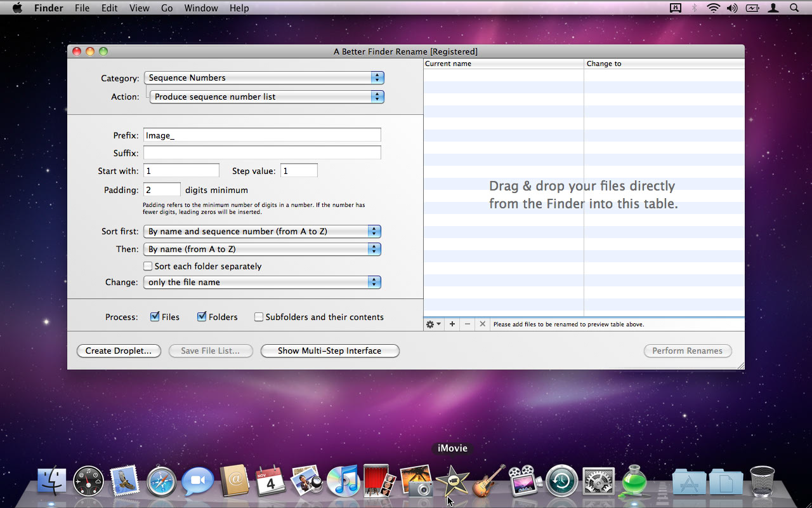This screenshot has height=508, width=812.
Task: Click the Wi-Fi status icon
Action: 714,8
